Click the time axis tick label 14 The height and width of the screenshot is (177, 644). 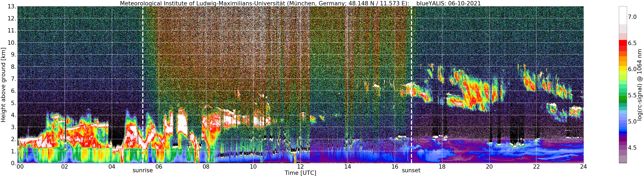347,166
